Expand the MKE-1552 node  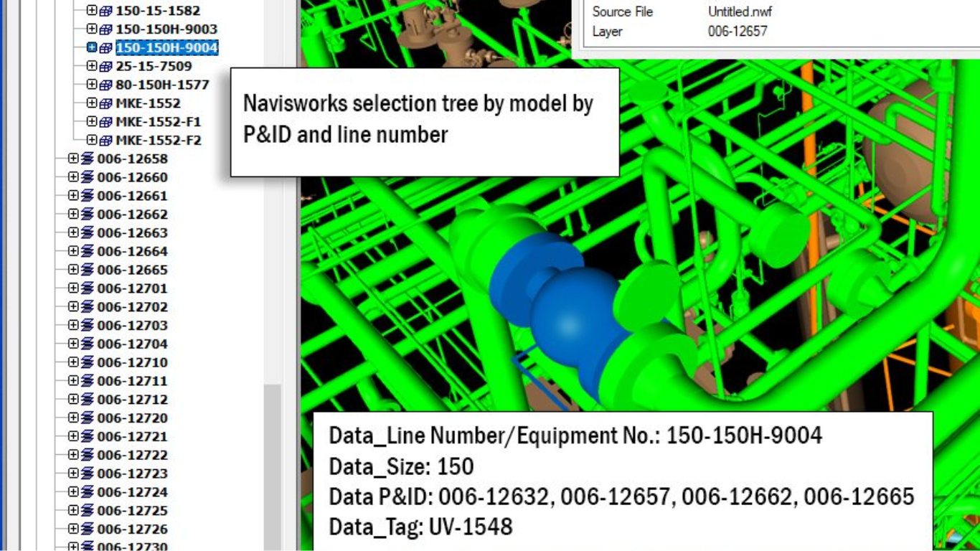click(x=91, y=103)
